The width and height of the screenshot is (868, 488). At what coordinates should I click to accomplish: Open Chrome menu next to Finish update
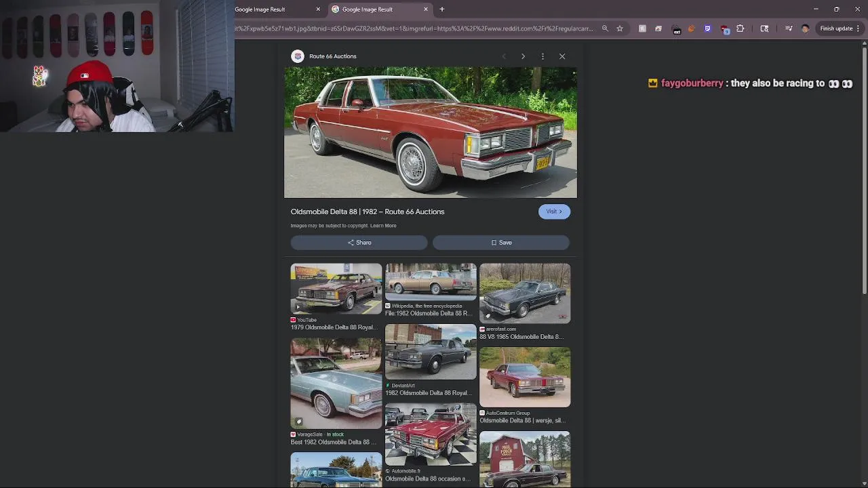858,28
